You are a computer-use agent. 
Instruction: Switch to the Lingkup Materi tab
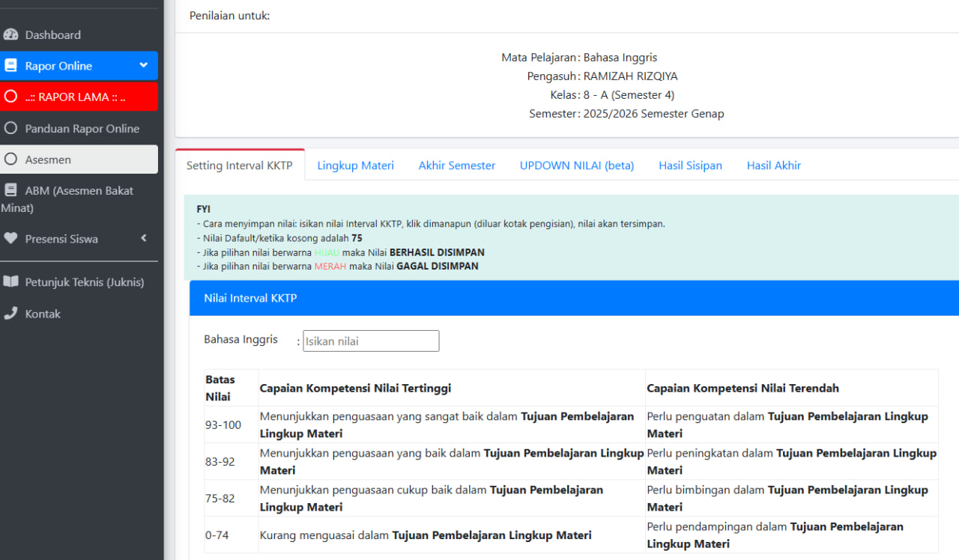tap(355, 165)
